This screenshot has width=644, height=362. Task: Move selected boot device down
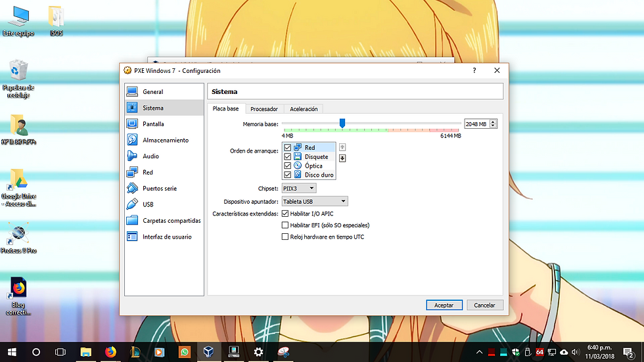tap(342, 158)
